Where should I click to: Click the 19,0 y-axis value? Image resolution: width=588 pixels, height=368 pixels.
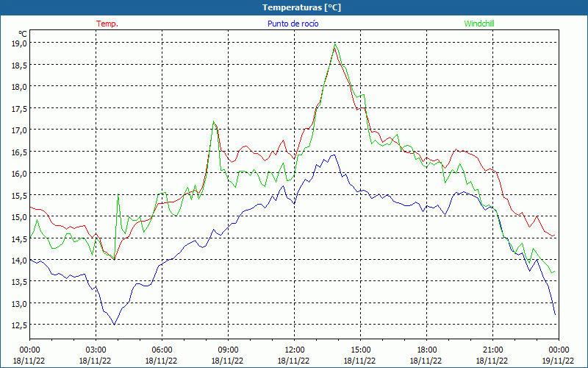pyautogui.click(x=20, y=43)
